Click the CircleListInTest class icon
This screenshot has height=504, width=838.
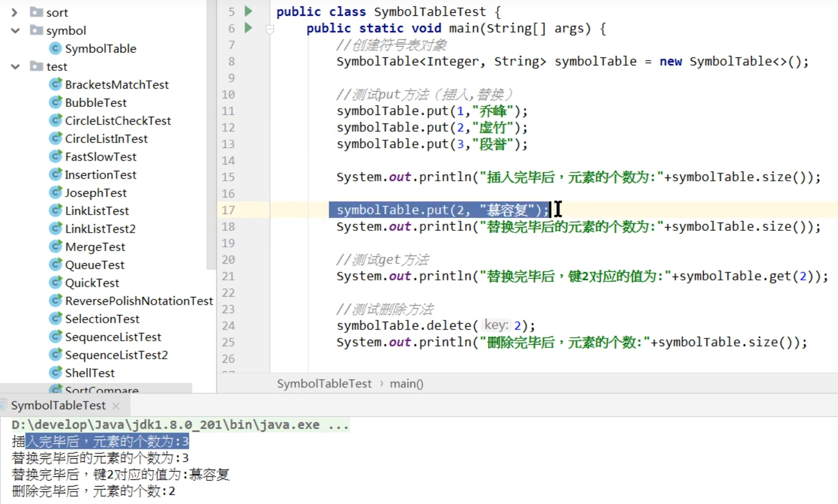click(55, 138)
